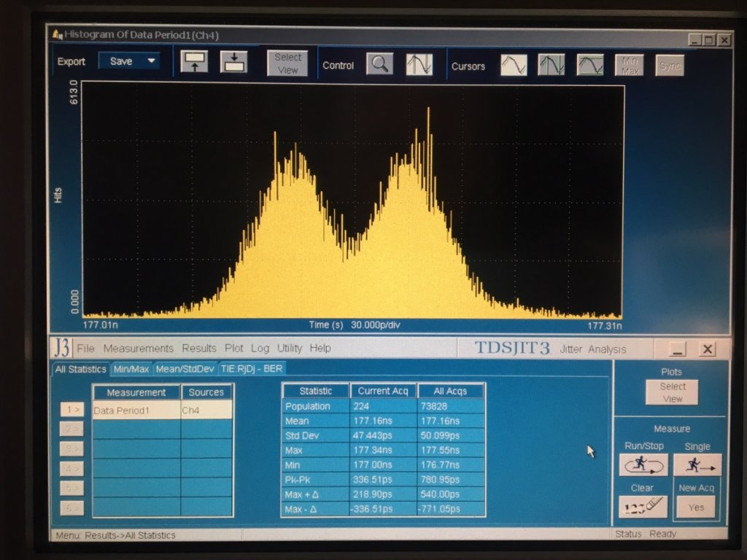Switch to the TIE:RjDj - BER tab

coord(251,370)
